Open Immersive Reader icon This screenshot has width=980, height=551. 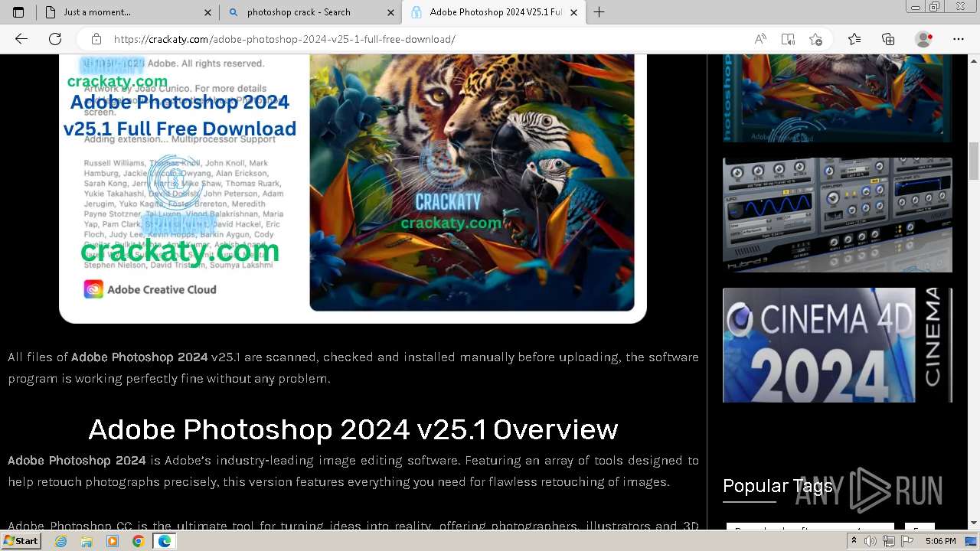(788, 39)
